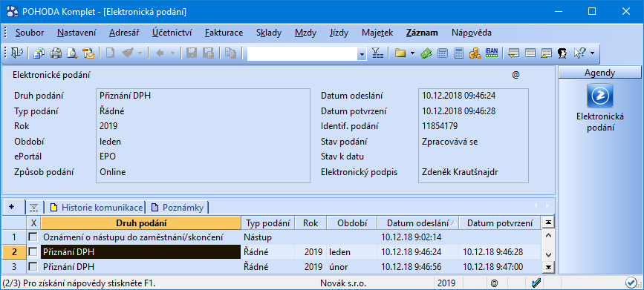
Task: Open the Nastavení menu
Action: point(77,33)
